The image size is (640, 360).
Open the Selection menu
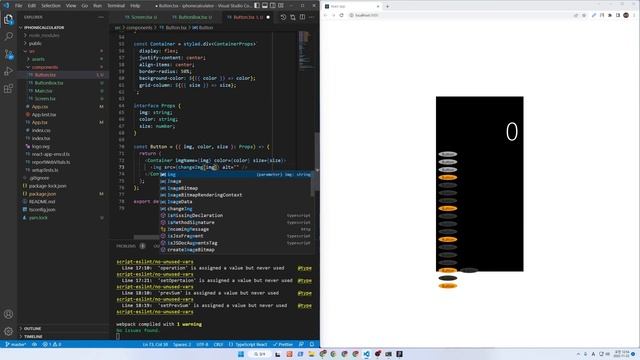(51, 6)
